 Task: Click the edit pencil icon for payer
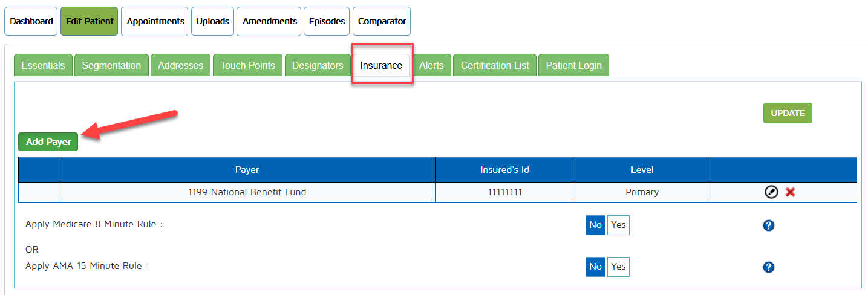771,192
